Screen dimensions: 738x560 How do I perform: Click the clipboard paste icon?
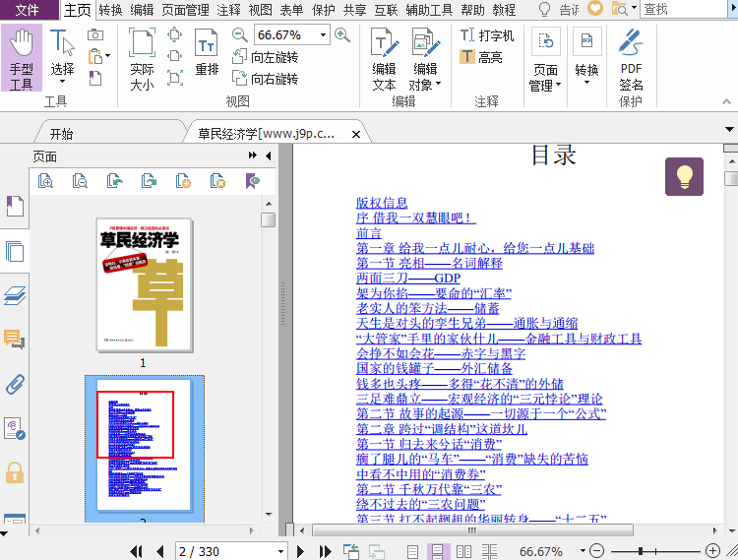(96, 56)
